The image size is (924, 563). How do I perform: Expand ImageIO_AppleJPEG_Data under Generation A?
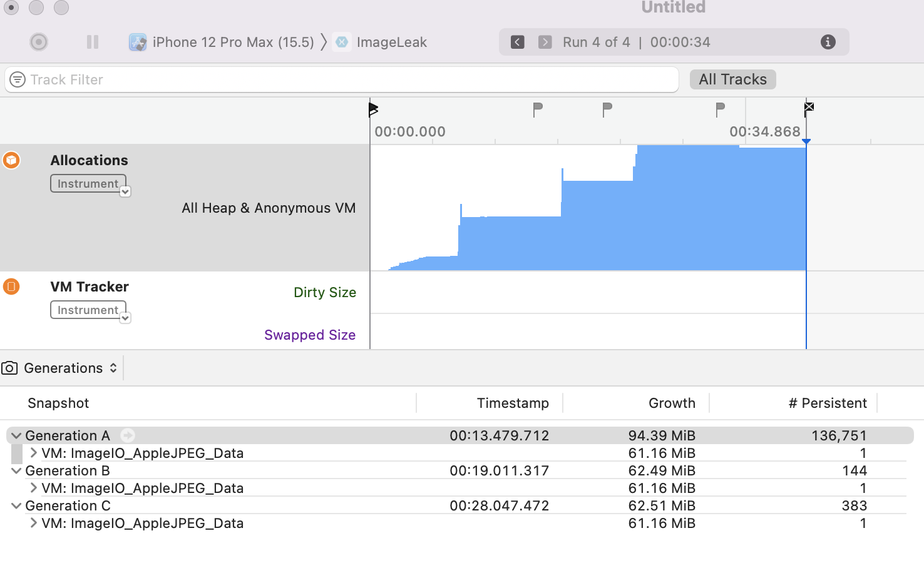pos(33,453)
